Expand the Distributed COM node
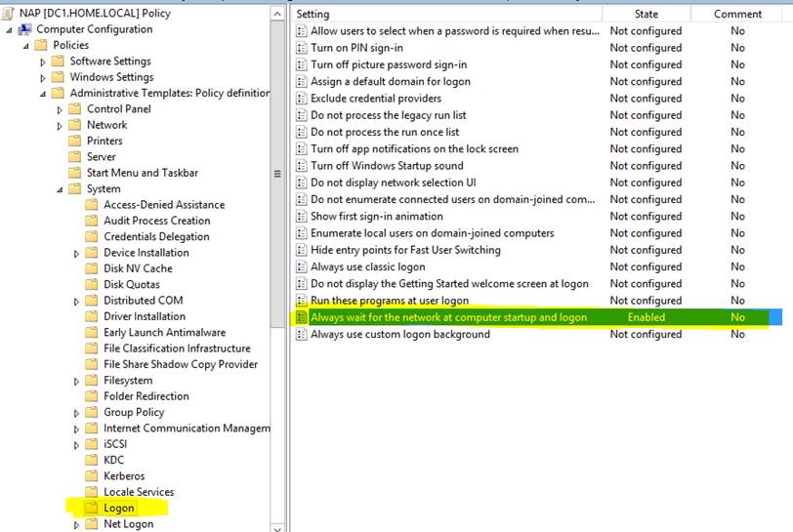The image size is (793, 532). (x=76, y=302)
